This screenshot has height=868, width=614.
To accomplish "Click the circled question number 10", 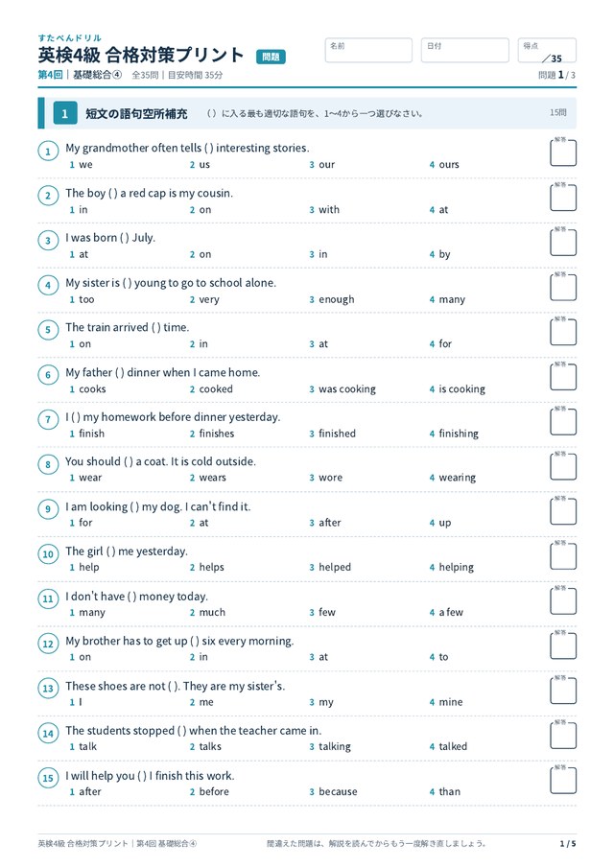I will (x=48, y=554).
